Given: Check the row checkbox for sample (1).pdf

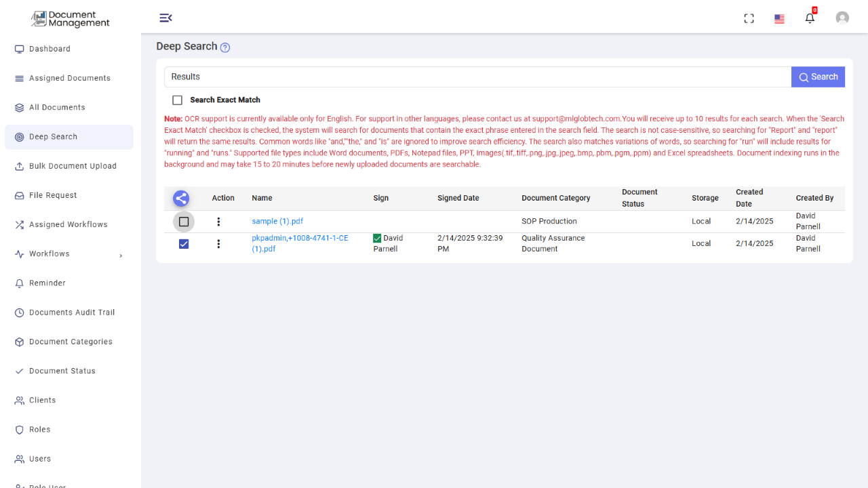Looking at the screenshot, I should click(183, 222).
